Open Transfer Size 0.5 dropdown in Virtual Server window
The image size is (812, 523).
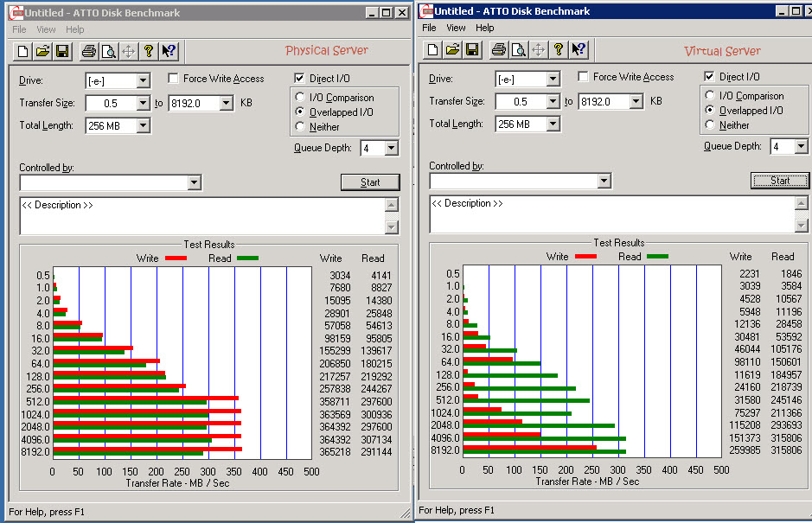553,101
